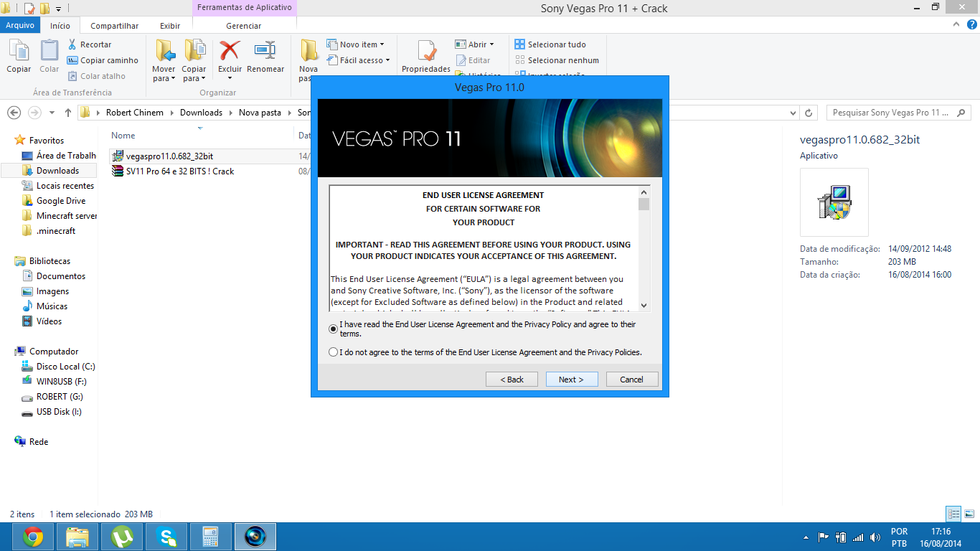Click the Propriedades icon

click(x=426, y=52)
